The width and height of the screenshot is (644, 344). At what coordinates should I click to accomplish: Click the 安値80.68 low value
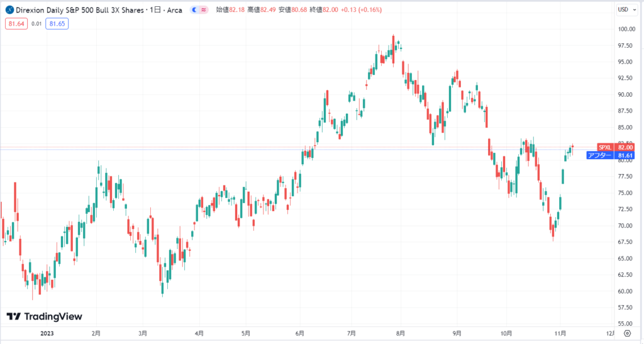[x=293, y=10]
